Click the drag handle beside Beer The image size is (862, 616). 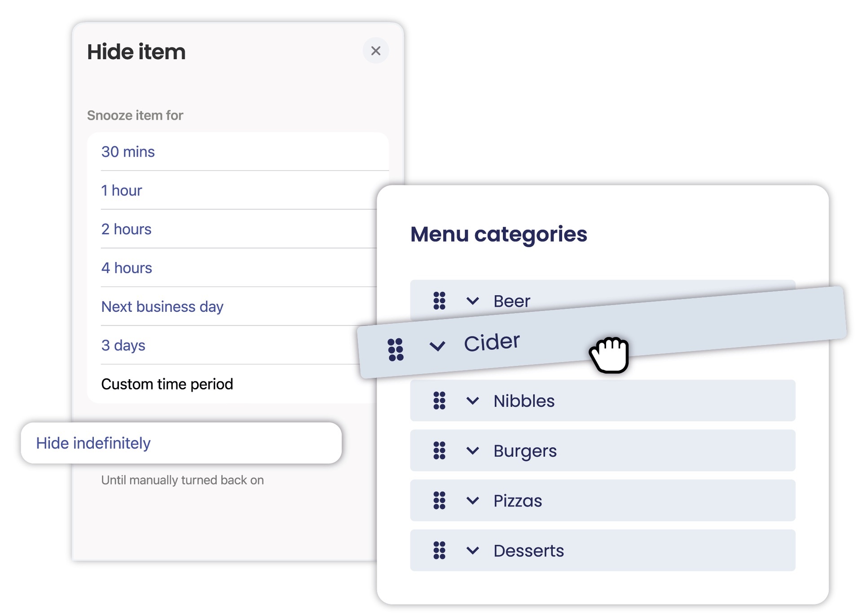click(x=439, y=301)
